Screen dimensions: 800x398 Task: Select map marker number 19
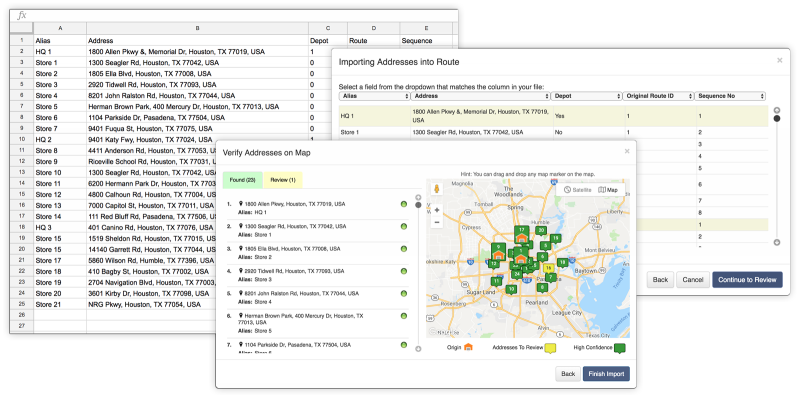point(556,238)
